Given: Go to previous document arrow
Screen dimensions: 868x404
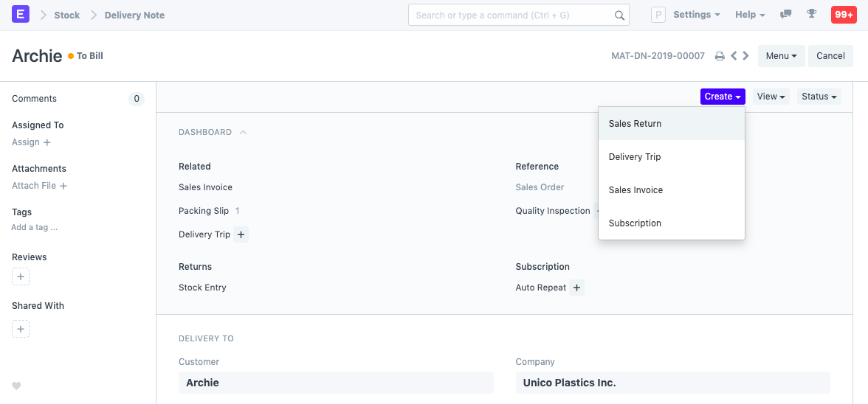Looking at the screenshot, I should point(734,56).
